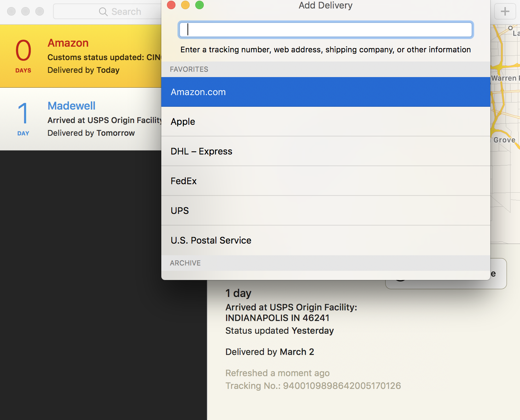
Task: Select Amazon.com in Favorites
Action: [x=325, y=92]
